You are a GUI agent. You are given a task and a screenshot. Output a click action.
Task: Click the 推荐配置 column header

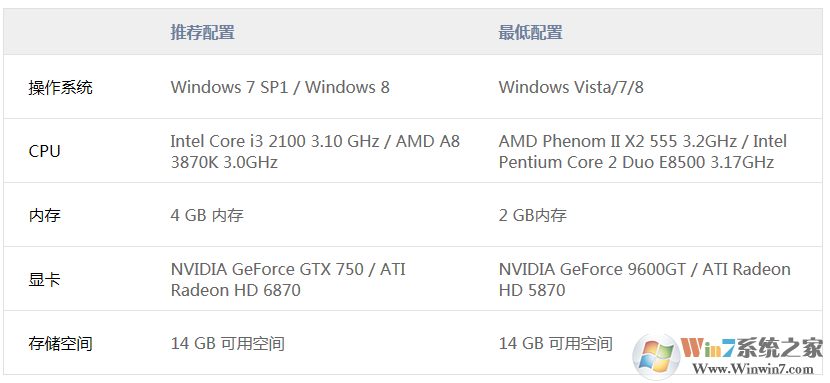point(202,32)
